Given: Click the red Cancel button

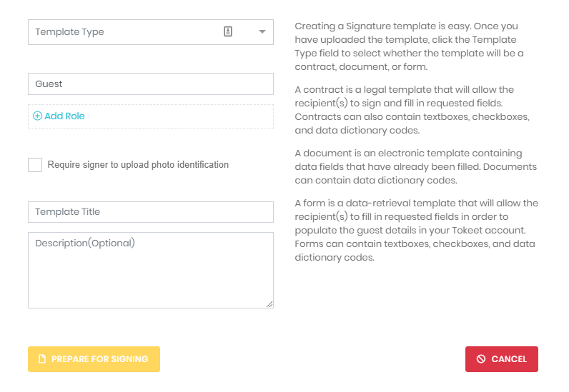Looking at the screenshot, I should pos(502,359).
